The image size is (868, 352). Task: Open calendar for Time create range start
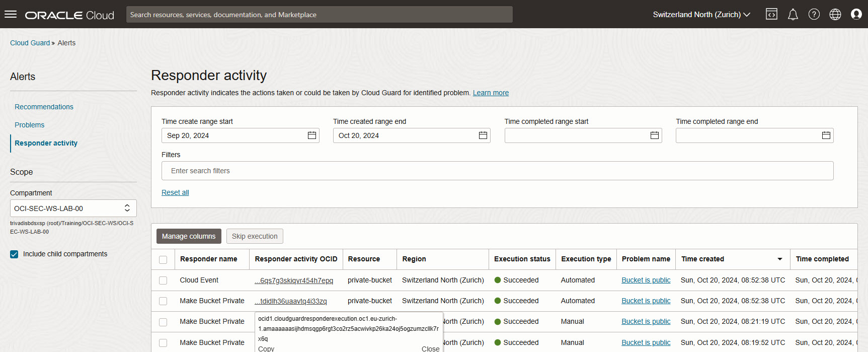[x=312, y=135]
